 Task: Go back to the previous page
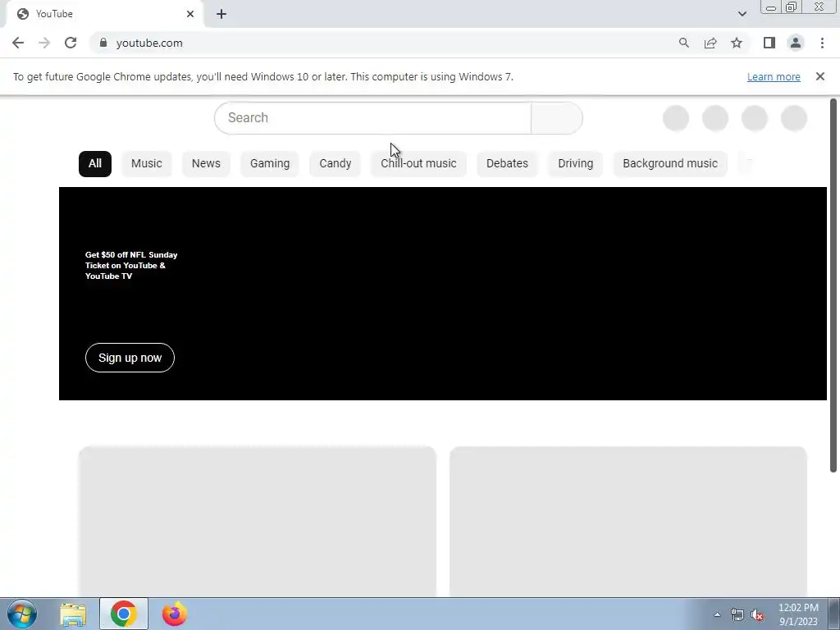[18, 43]
